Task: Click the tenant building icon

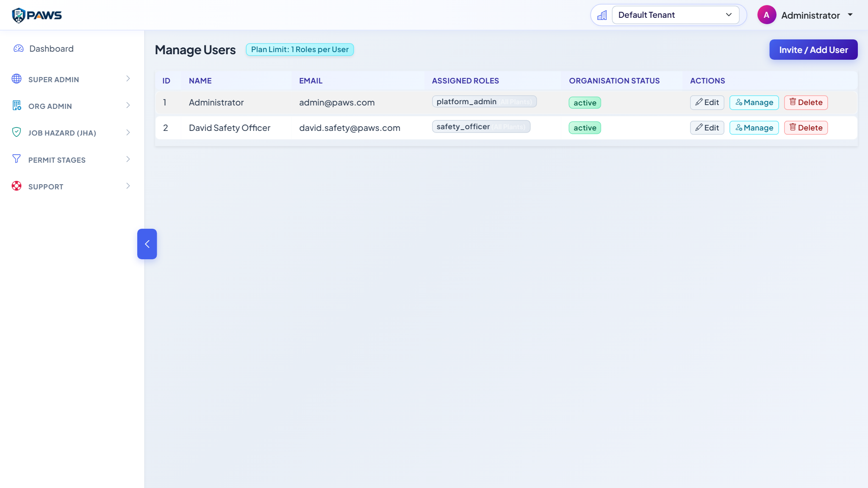Action: pyautogui.click(x=602, y=15)
